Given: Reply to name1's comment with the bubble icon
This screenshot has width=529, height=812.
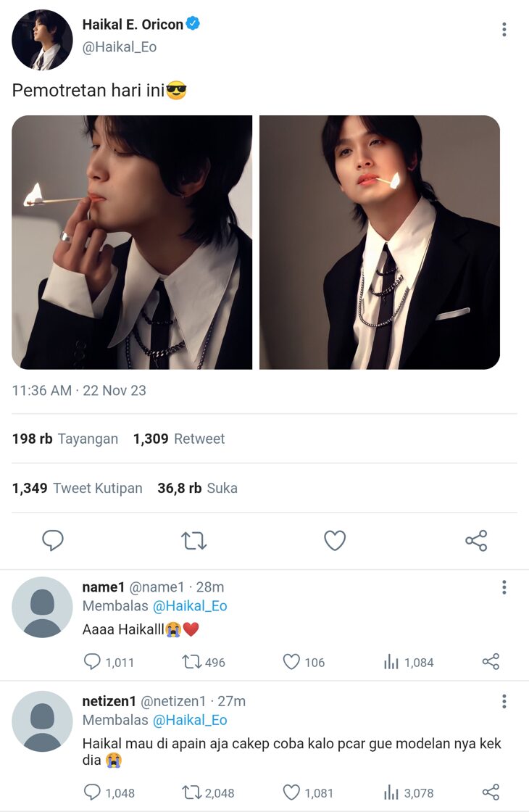Looking at the screenshot, I should click(x=92, y=662).
